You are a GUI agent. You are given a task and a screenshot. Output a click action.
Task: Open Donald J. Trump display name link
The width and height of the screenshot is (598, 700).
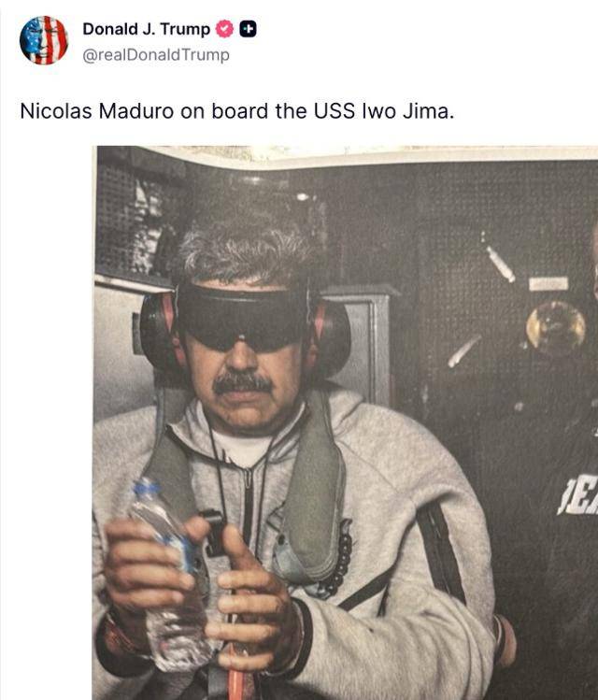click(147, 29)
